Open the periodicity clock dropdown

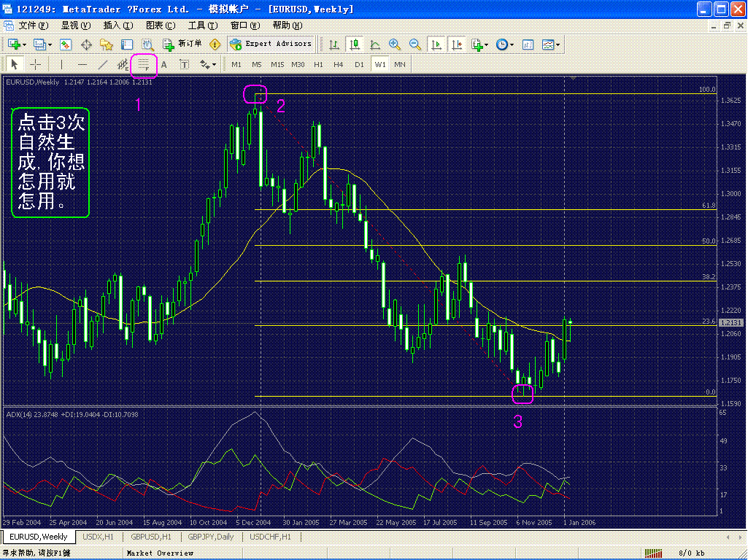tap(512, 44)
